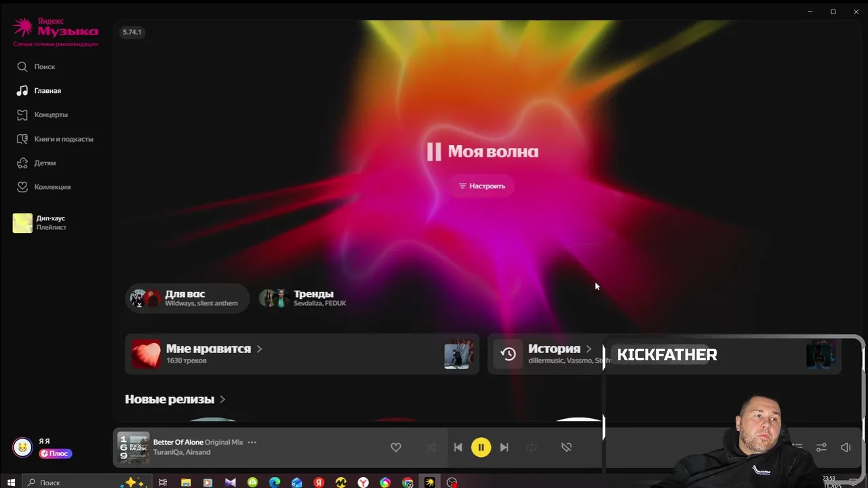Click the Настроить button
The width and height of the screenshot is (868, 488).
point(482,186)
